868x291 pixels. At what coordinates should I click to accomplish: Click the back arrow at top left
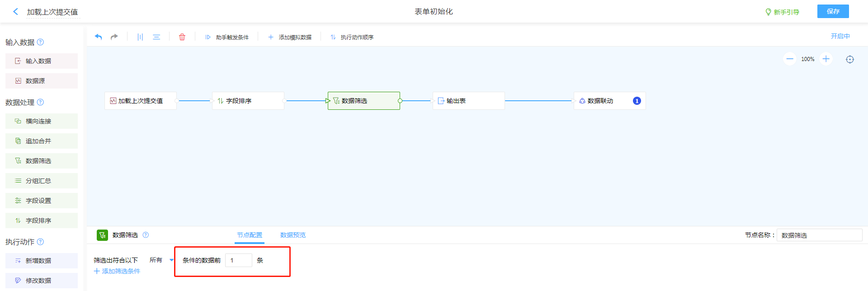[x=16, y=12]
